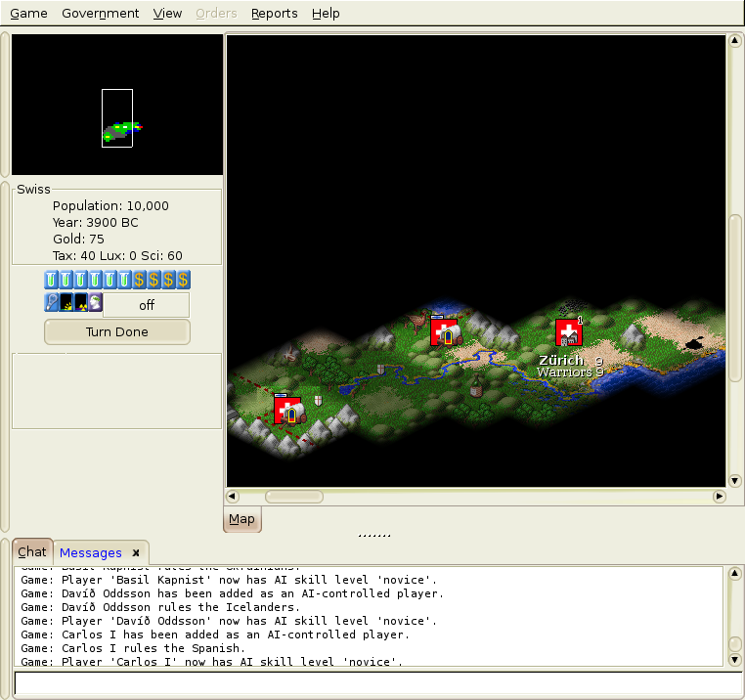
Task: Open the Help menu
Action: tap(326, 14)
